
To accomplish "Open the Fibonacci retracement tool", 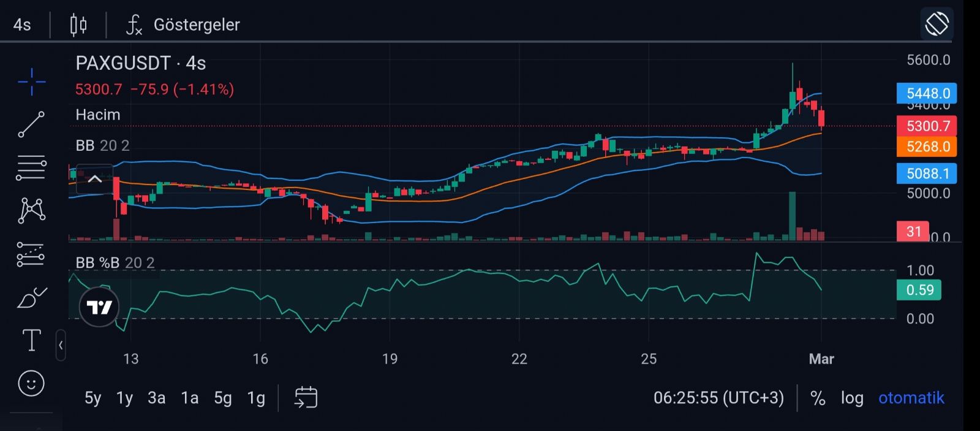I will pyautogui.click(x=31, y=167).
